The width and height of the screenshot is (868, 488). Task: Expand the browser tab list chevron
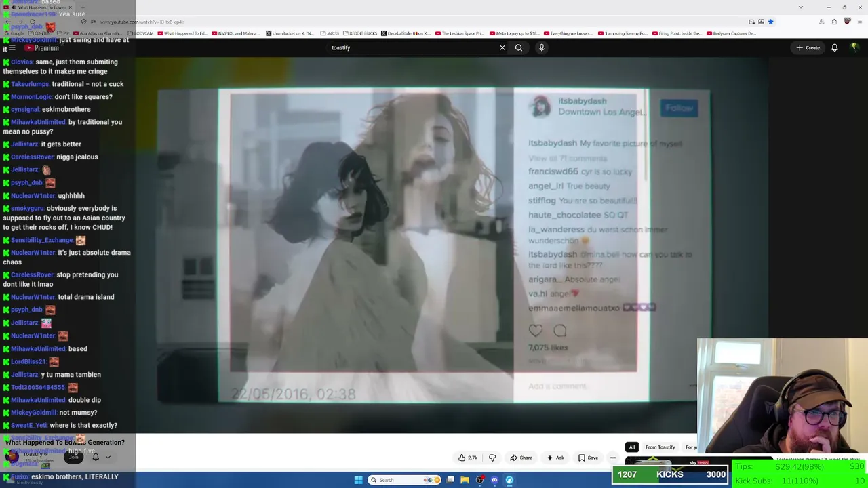801,7
